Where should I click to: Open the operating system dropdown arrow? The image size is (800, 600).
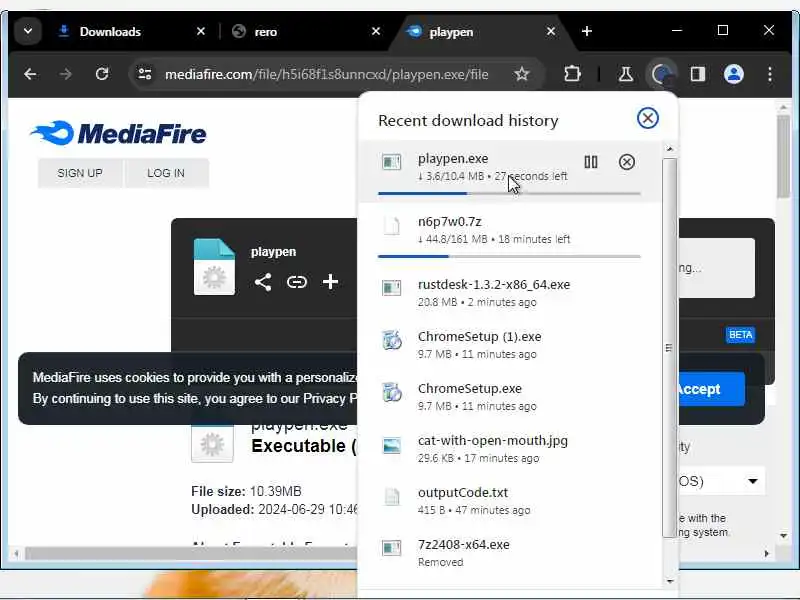click(x=753, y=481)
